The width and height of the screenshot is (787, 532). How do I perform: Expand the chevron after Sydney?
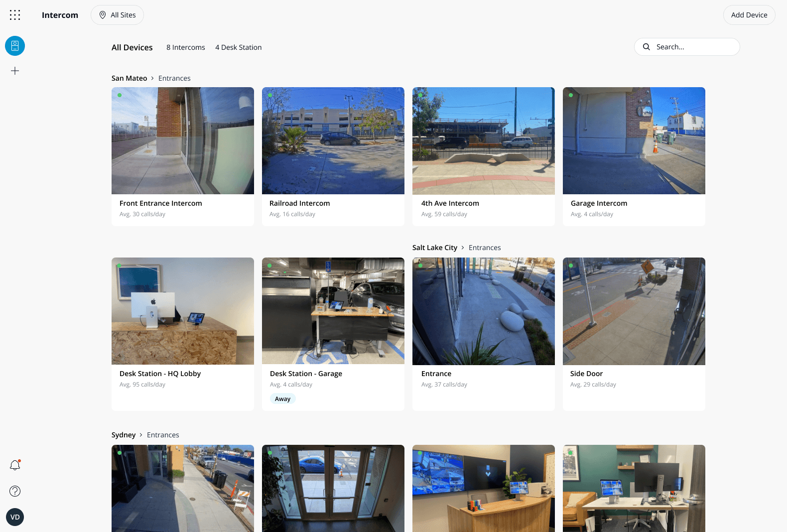click(141, 435)
